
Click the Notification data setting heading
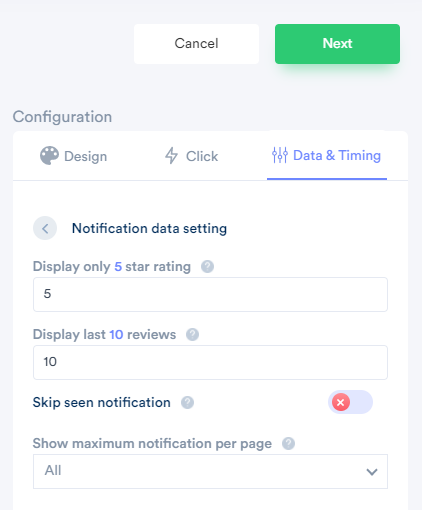[x=149, y=229]
